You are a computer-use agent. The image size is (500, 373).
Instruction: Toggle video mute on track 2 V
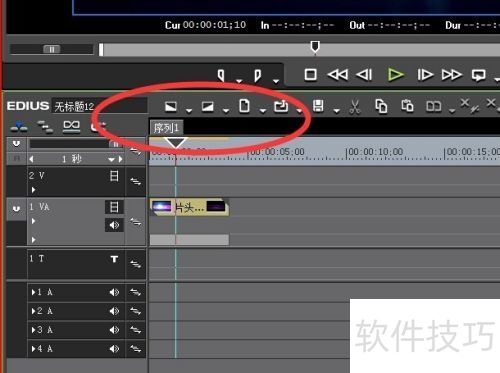click(114, 175)
